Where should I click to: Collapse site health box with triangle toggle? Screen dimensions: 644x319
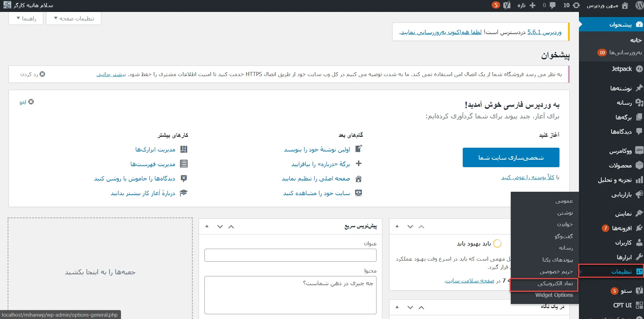397,226
